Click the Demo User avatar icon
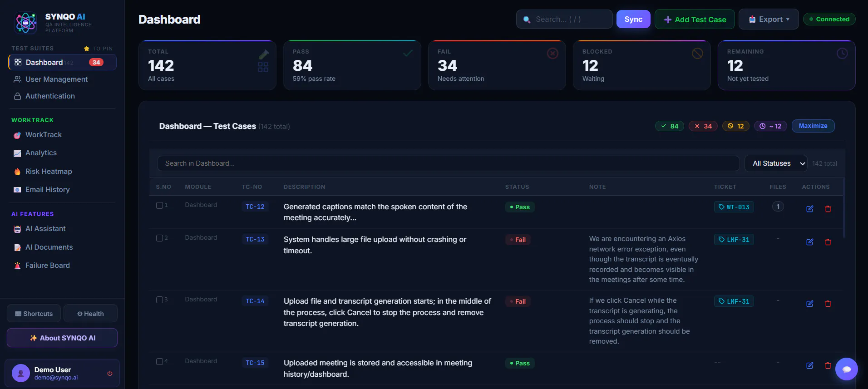The width and height of the screenshot is (868, 389). click(x=21, y=373)
